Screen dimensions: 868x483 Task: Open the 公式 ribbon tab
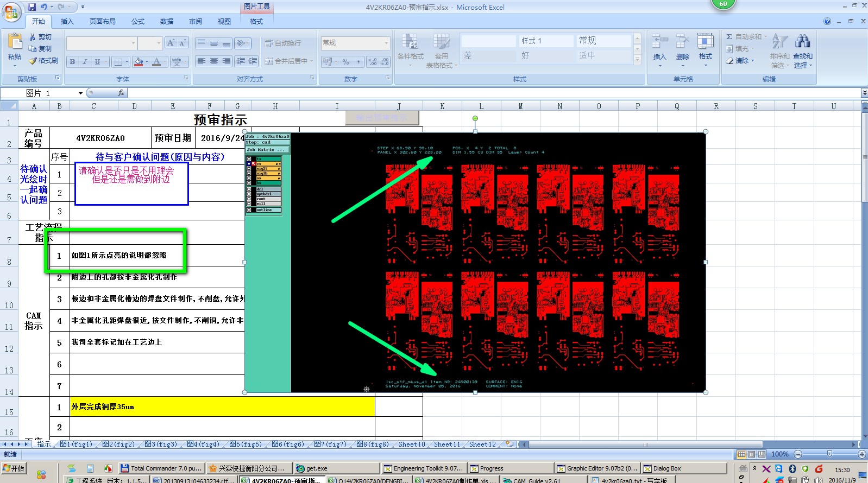click(x=138, y=21)
